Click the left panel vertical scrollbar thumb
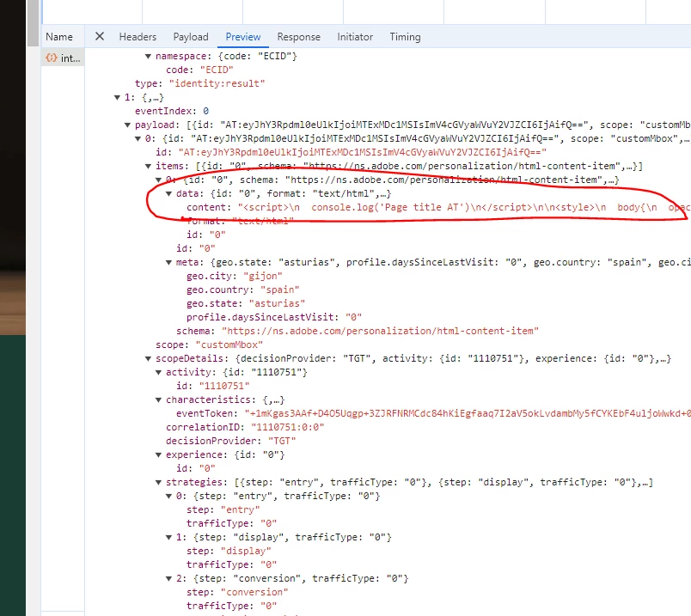 pyautogui.click(x=33, y=23)
